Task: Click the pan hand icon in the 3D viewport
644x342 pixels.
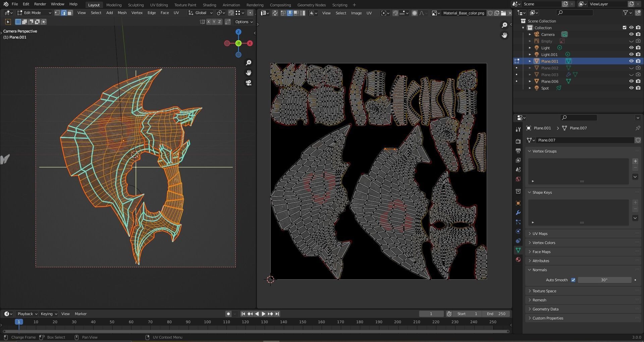Action: coord(249,73)
